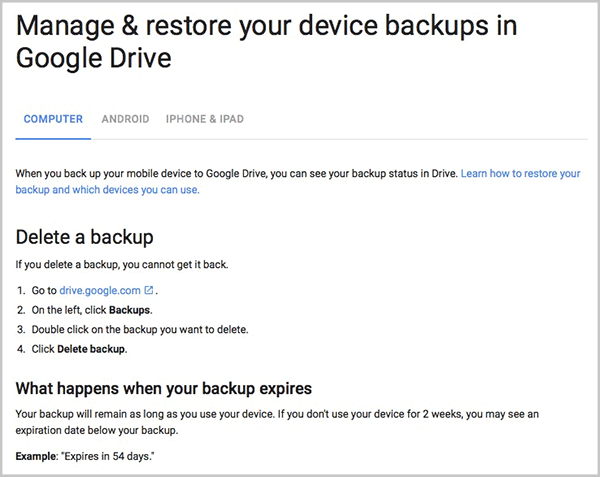Click the bold 'Delete backup' text in step 4
Image resolution: width=600 pixels, height=477 pixels.
92,349
